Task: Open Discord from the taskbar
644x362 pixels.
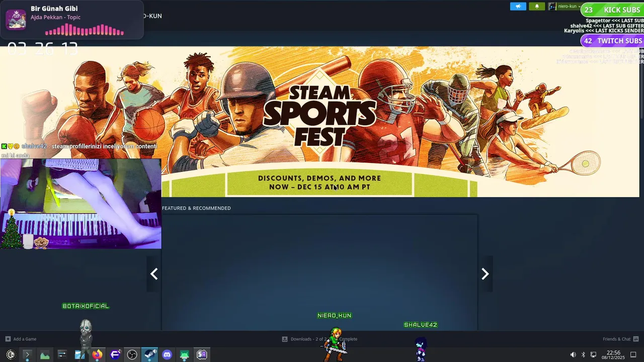Action: pyautogui.click(x=167, y=354)
